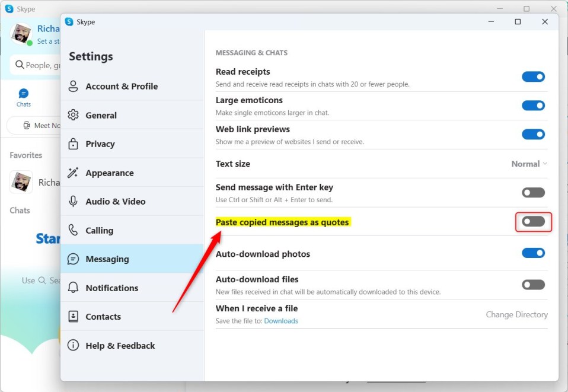Open the Downloads folder link

(x=281, y=321)
